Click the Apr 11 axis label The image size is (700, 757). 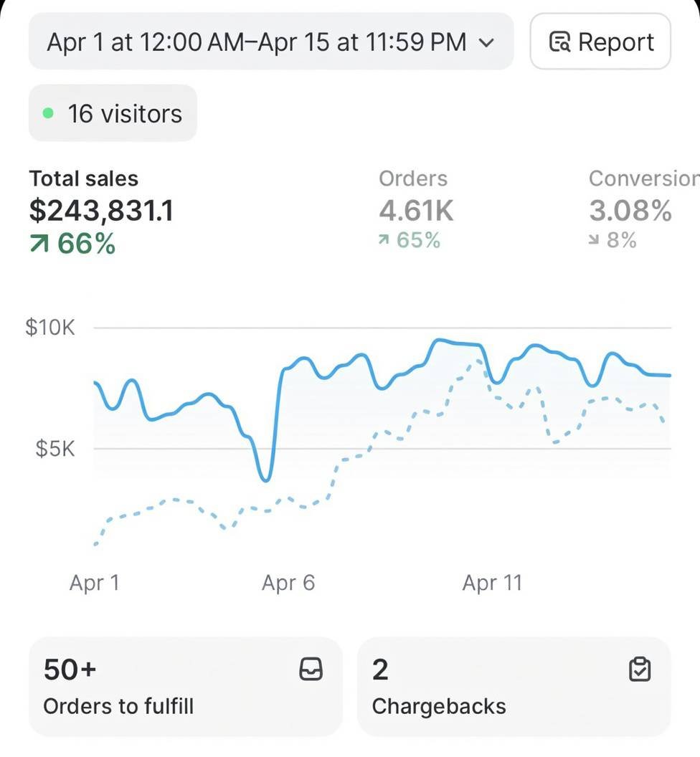click(492, 583)
